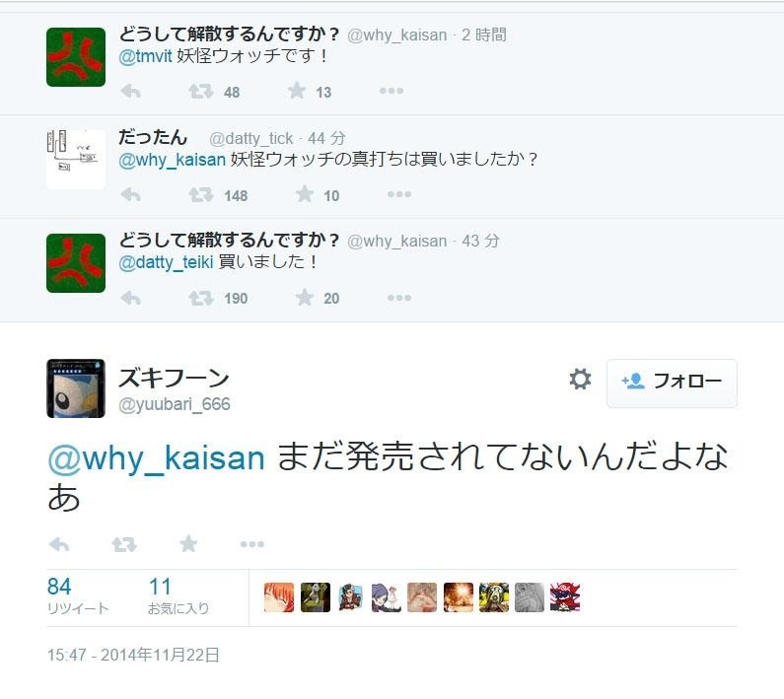This screenshot has height=699, width=784.
Task: Open more options on 買いました tweet
Action: (399, 298)
